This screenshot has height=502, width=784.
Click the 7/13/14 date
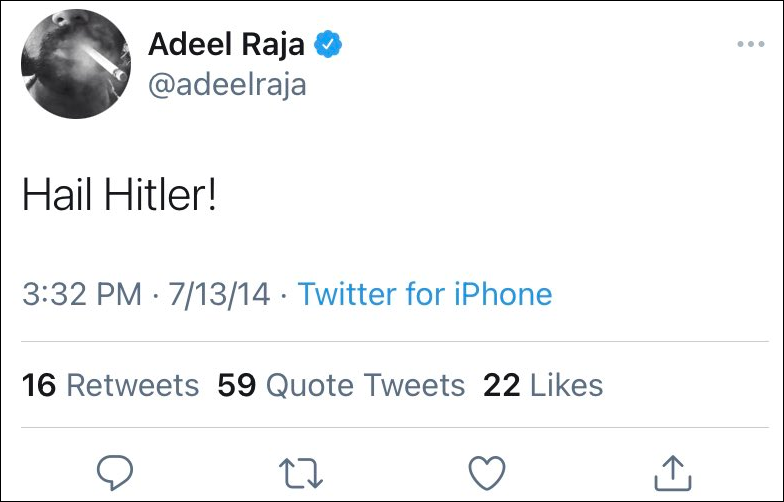pos(219,294)
